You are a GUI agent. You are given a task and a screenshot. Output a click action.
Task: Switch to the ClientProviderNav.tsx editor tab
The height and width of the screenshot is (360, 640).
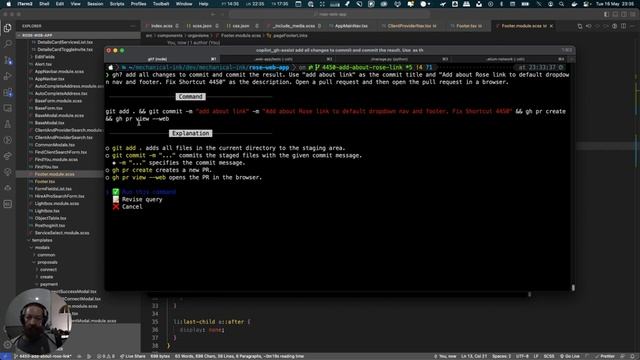[x=411, y=26]
